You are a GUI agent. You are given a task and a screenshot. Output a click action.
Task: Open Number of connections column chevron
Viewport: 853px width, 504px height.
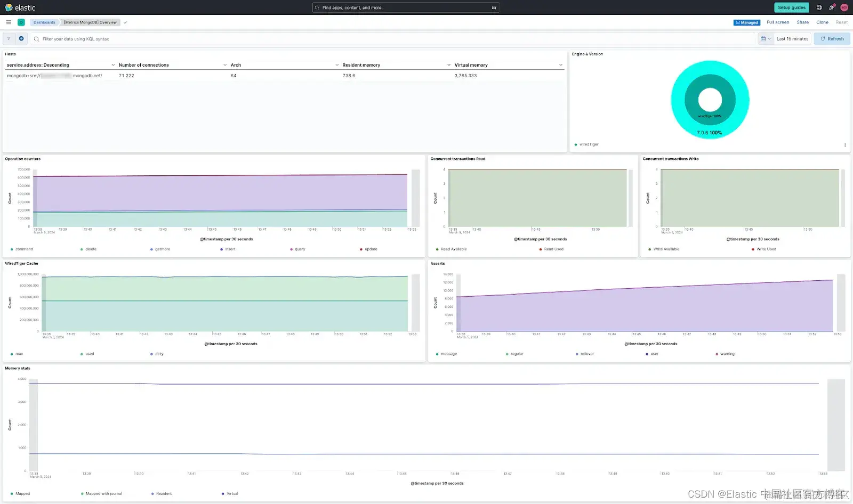click(x=225, y=65)
